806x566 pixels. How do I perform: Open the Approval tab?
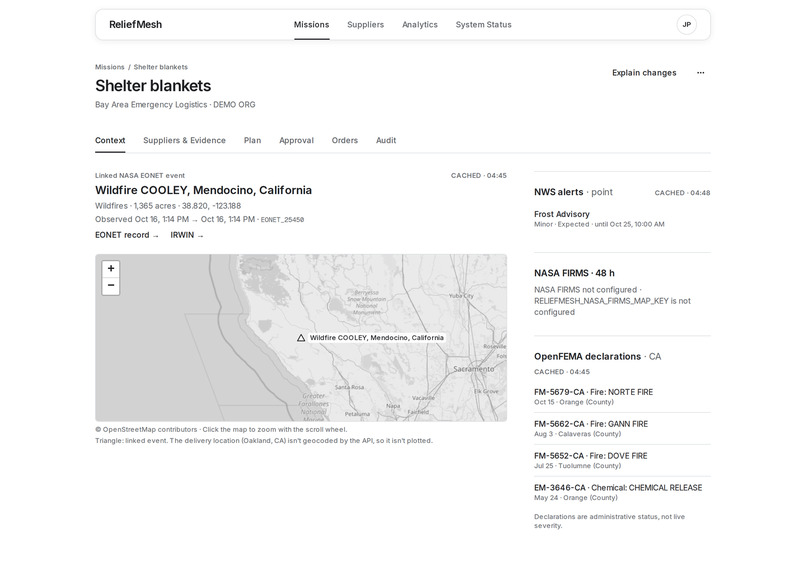[296, 140]
